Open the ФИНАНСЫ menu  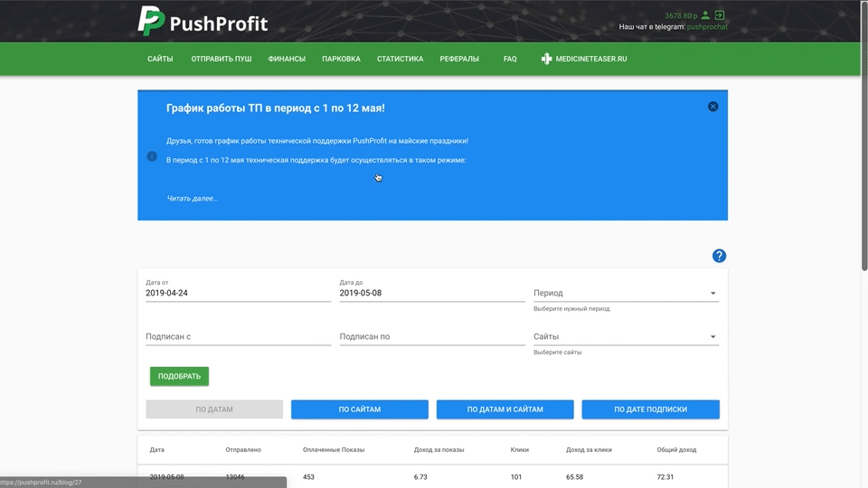tap(287, 59)
